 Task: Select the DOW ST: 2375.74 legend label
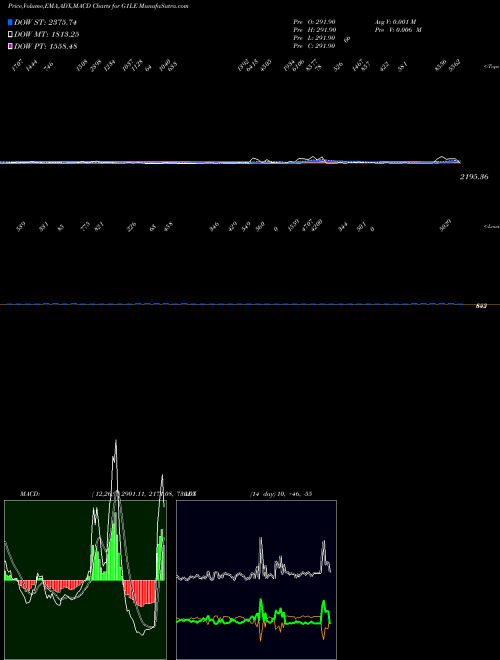(45, 22)
